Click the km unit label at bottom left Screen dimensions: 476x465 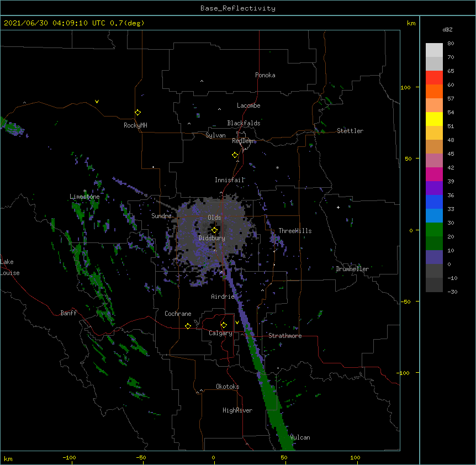[8, 458]
